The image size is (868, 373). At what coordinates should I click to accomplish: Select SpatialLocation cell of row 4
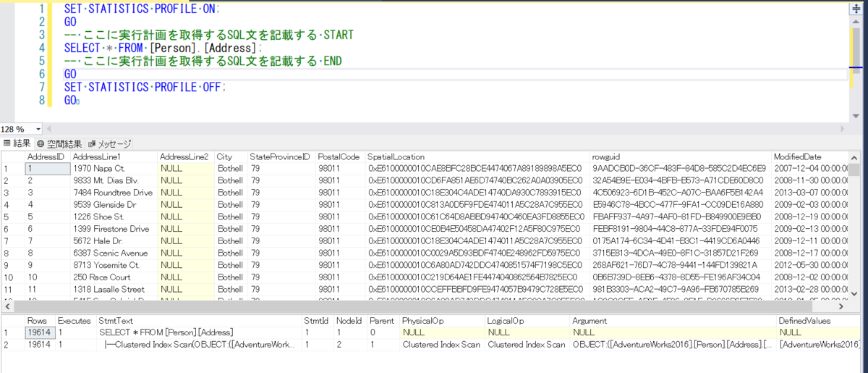477,204
